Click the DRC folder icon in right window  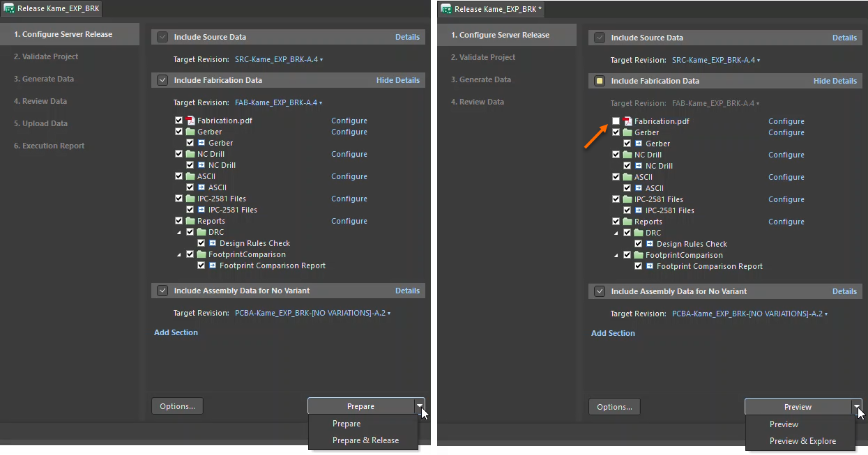click(x=639, y=233)
